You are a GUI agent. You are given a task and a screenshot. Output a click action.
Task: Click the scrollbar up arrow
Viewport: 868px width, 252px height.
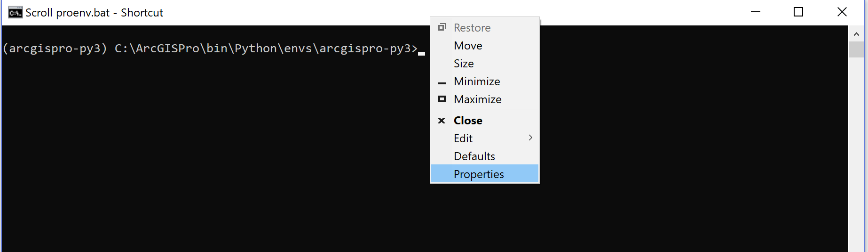856,34
